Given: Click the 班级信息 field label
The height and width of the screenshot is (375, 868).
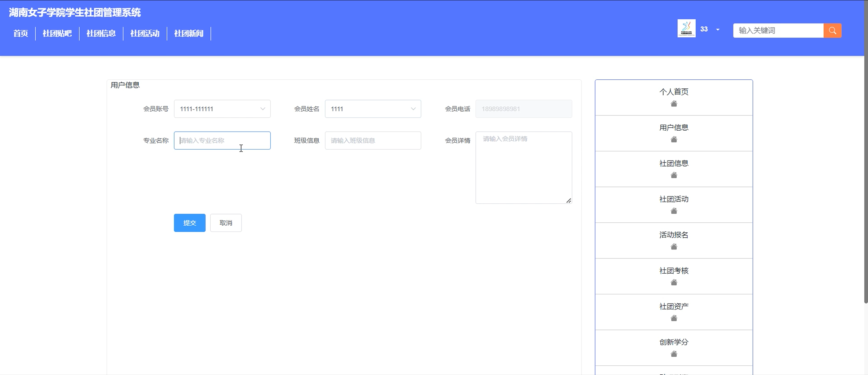Looking at the screenshot, I should coord(307,141).
